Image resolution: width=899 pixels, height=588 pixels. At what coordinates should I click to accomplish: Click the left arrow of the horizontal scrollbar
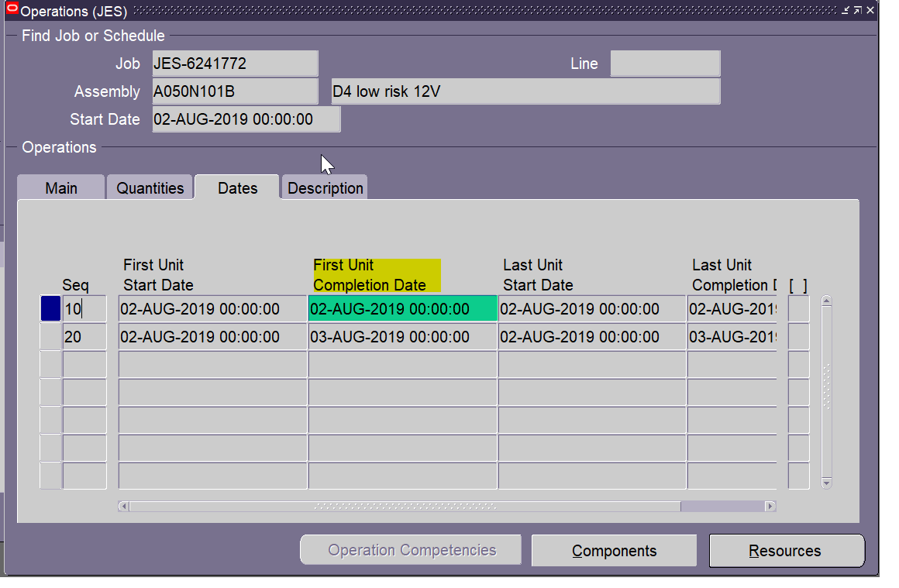point(124,505)
